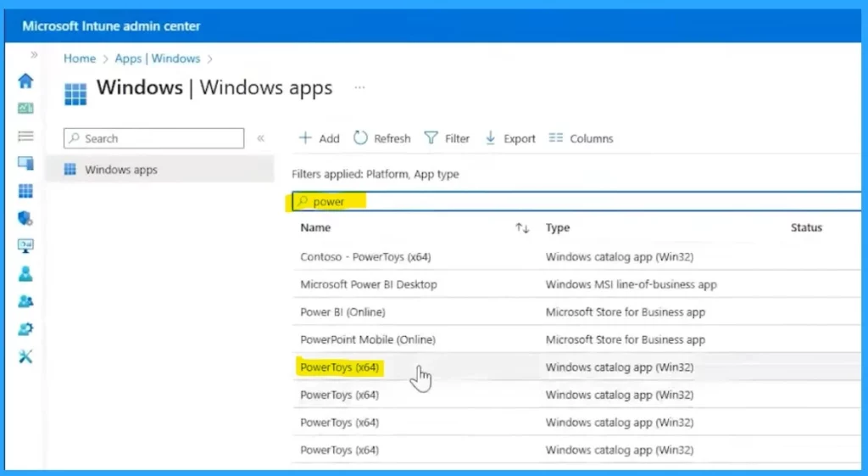
Task: Click the Type cell of PowerPoint Mobile row
Action: tap(626, 339)
